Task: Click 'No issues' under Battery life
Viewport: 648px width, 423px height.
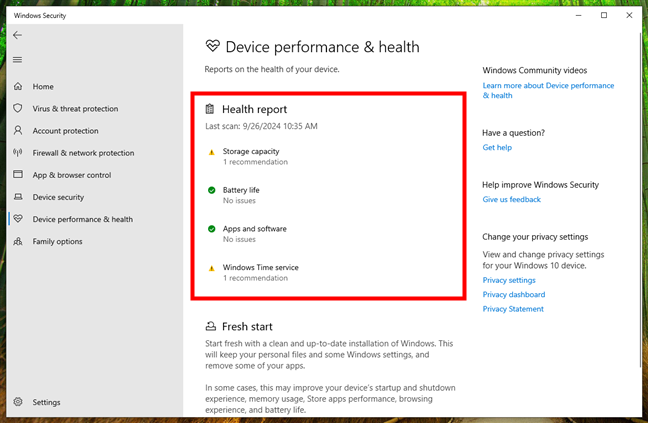Action: coord(239,201)
